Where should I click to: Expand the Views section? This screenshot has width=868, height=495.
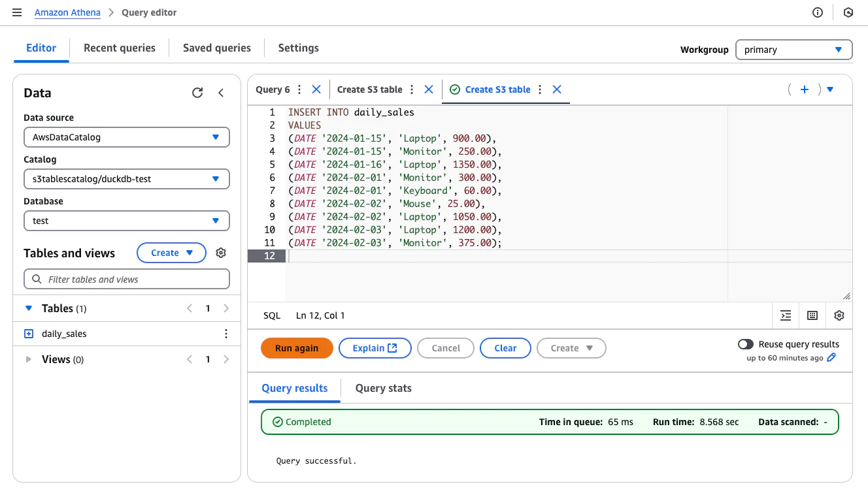[28, 359]
